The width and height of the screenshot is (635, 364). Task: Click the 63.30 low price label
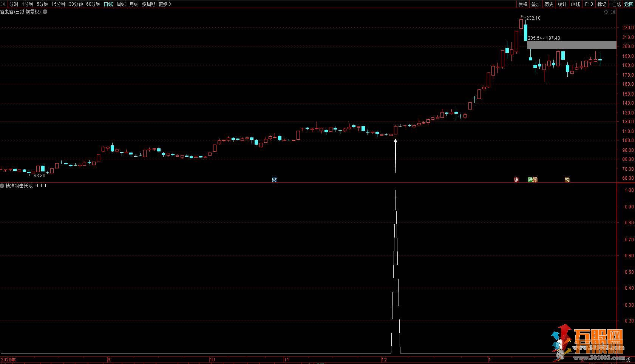[39, 176]
